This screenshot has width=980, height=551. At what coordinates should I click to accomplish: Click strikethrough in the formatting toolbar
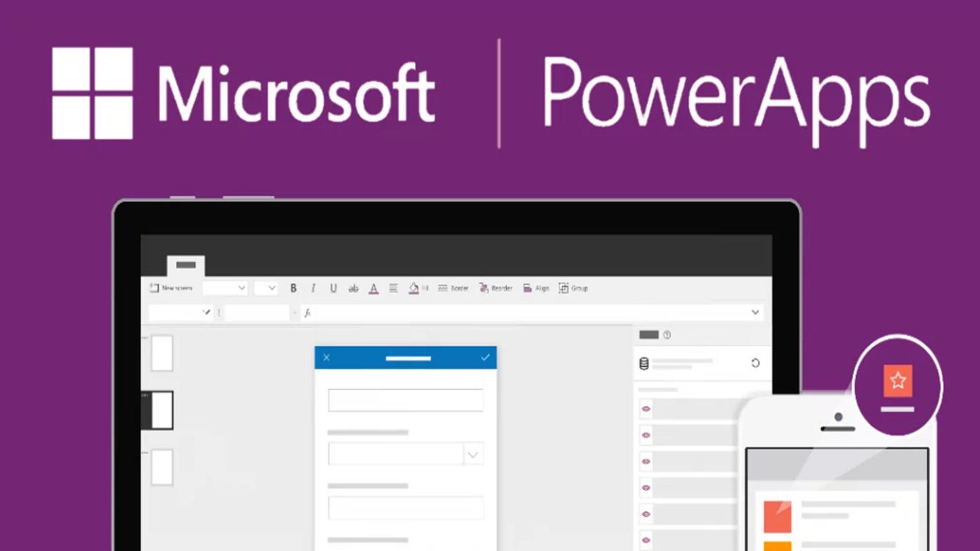(x=353, y=287)
